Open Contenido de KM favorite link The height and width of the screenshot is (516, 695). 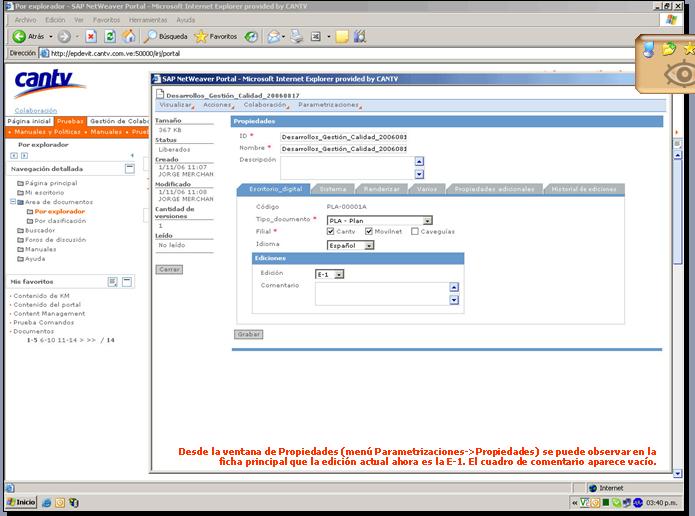click(x=41, y=296)
